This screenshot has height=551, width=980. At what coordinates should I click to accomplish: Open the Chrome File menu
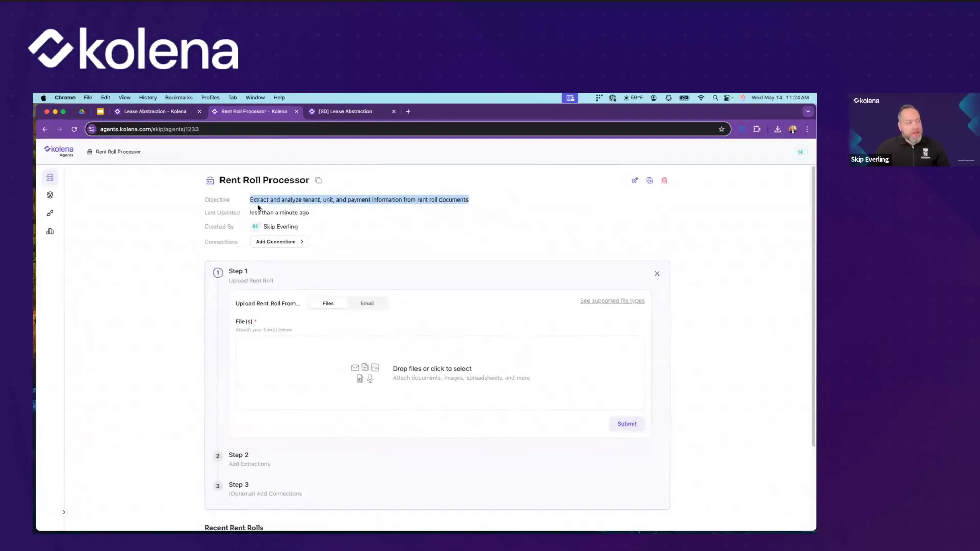[x=88, y=98]
